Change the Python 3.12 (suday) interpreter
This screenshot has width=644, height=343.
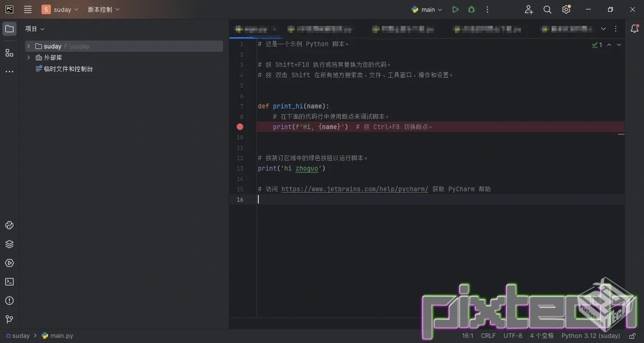[590, 336]
